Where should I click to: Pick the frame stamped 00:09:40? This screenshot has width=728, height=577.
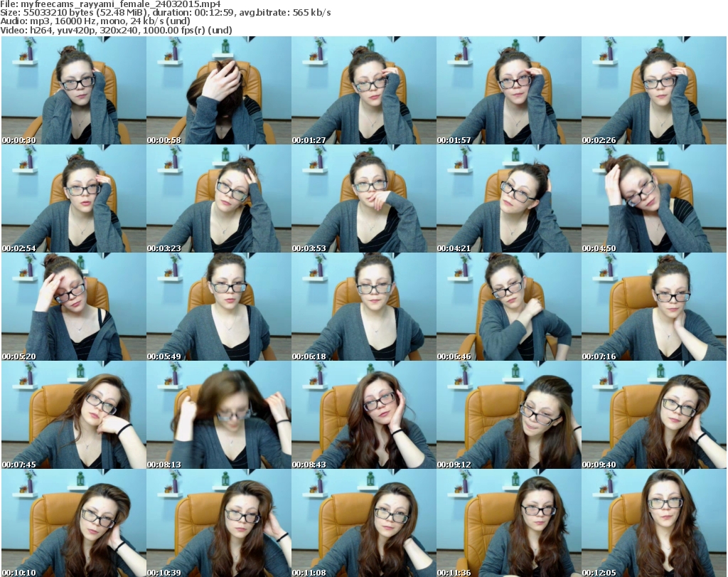654,415
